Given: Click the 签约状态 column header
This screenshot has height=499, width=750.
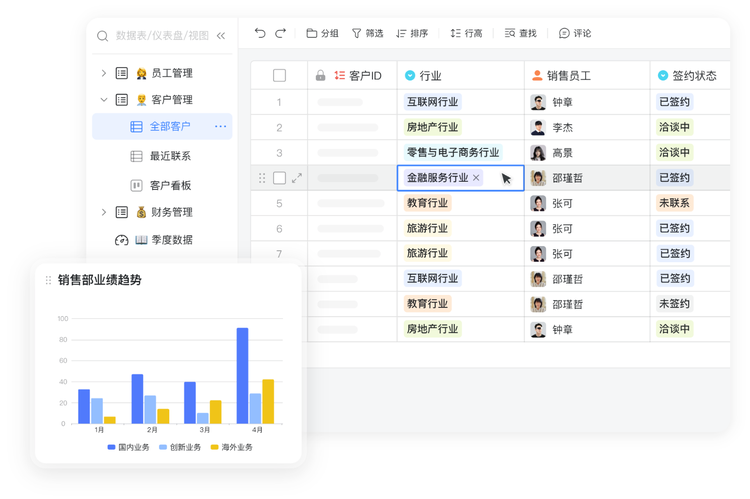Looking at the screenshot, I should pos(691,76).
